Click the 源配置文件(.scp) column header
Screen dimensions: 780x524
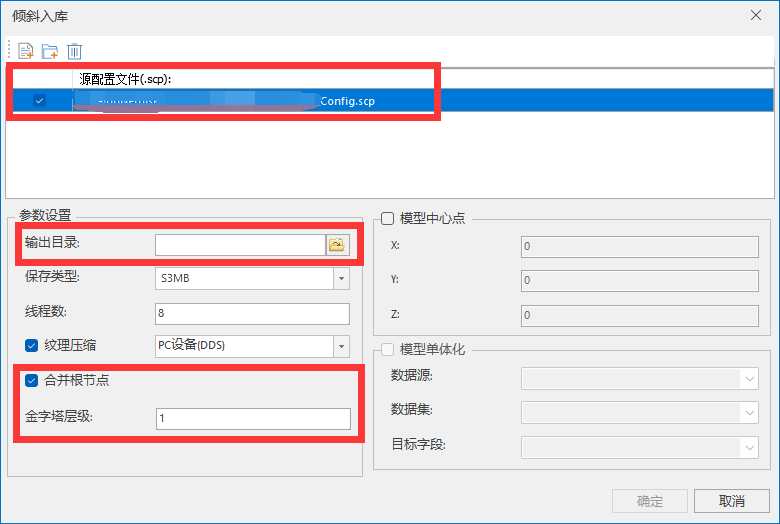click(125, 79)
